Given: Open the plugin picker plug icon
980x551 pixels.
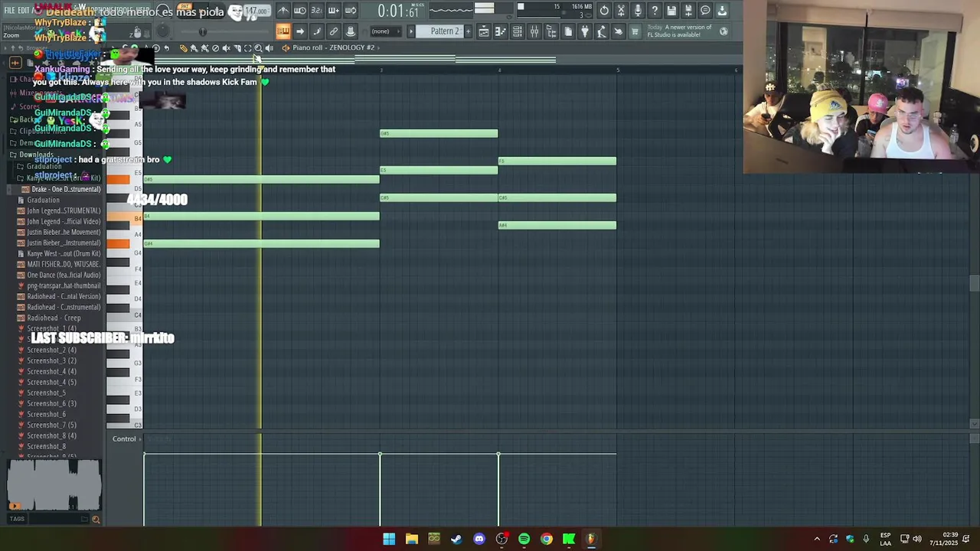Looking at the screenshot, I should [x=585, y=31].
